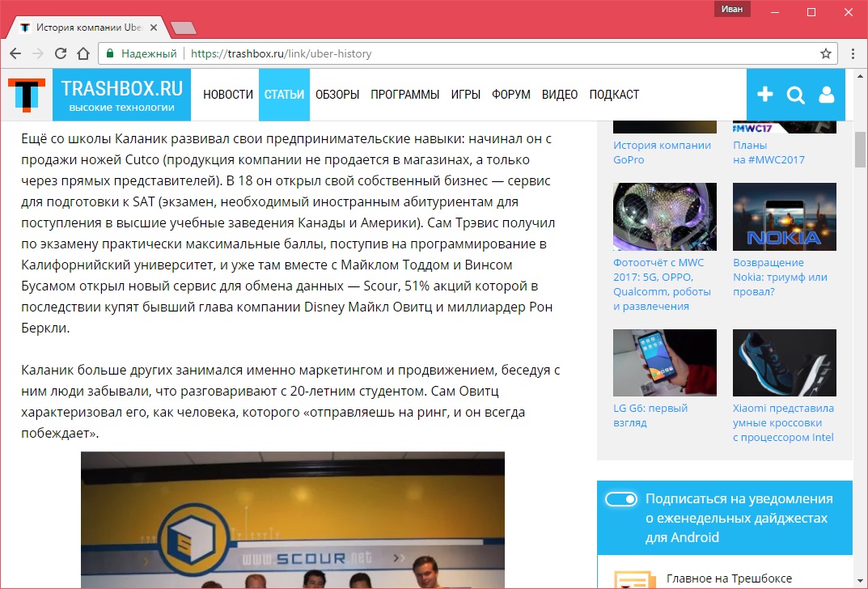Screen dimensions: 868x589
Task: Open the user profile icon
Action: (x=827, y=95)
